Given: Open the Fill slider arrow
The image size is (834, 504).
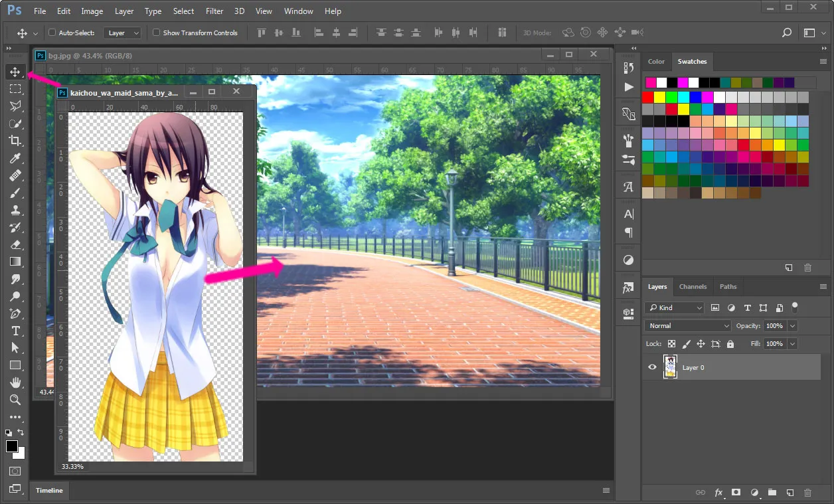Looking at the screenshot, I should coord(792,344).
